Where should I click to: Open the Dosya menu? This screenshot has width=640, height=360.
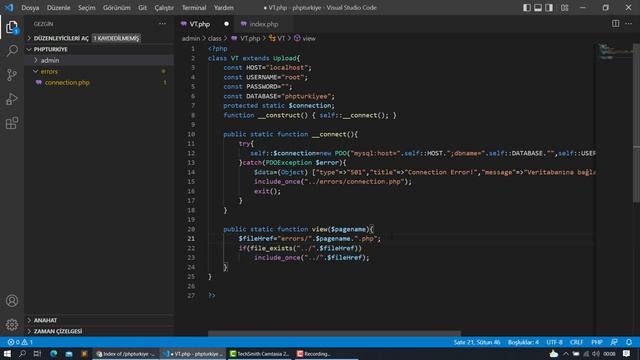(30, 7)
